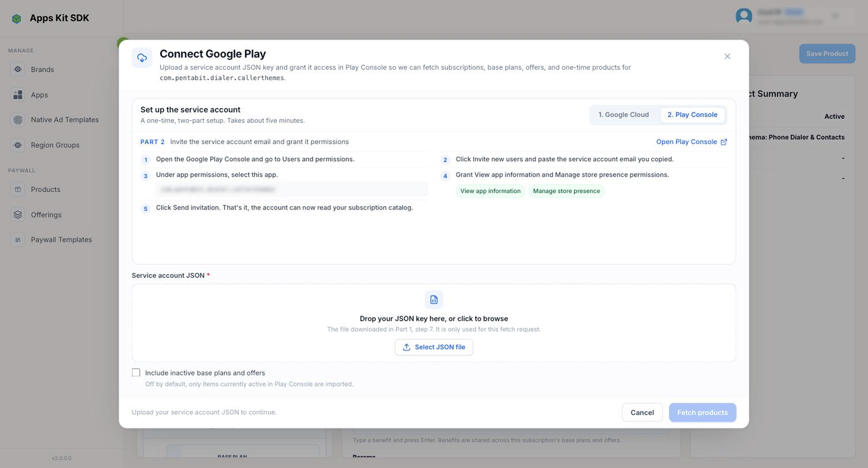Cancel the Connect Google Play dialog

(642, 412)
